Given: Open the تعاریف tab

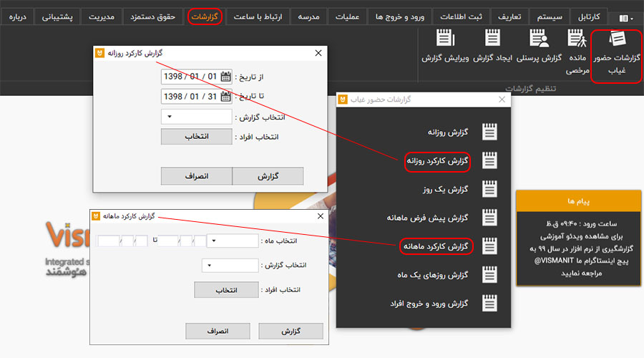Looking at the screenshot, I should [509, 17].
